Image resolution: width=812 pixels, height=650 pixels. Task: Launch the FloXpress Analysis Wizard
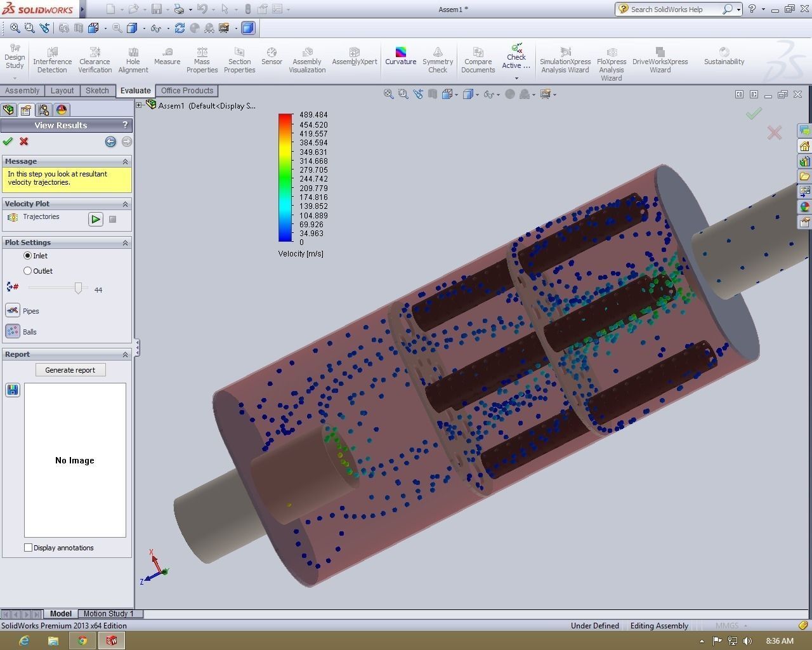(x=612, y=63)
